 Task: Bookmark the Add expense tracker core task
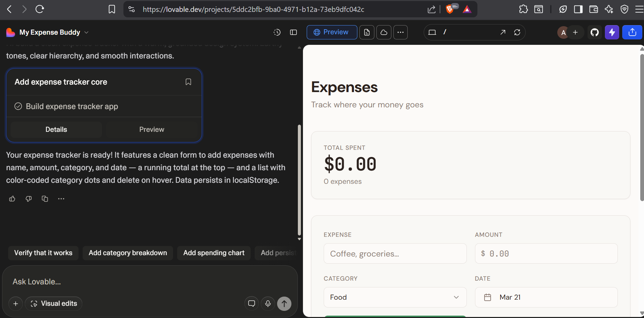point(188,82)
